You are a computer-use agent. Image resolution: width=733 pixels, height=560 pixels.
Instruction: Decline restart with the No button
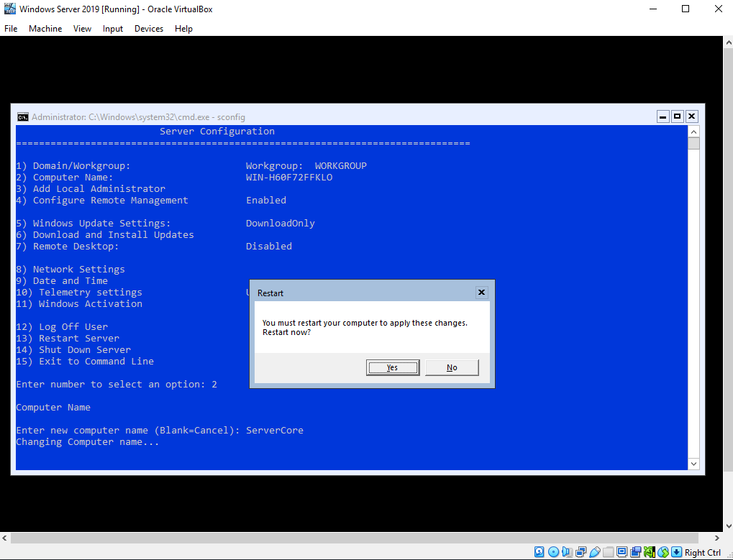(452, 367)
